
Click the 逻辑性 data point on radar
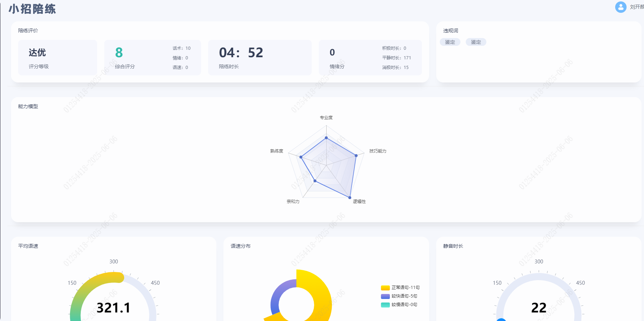coord(350,197)
